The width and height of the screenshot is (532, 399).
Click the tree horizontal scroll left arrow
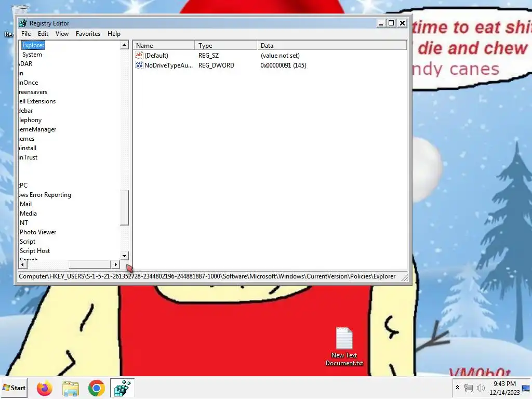click(22, 264)
